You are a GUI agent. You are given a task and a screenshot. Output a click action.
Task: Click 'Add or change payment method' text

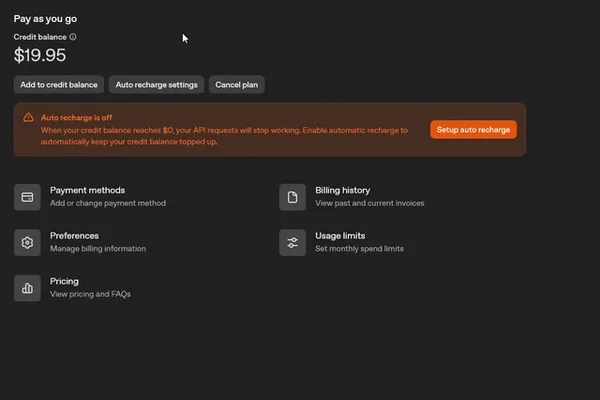click(x=108, y=203)
